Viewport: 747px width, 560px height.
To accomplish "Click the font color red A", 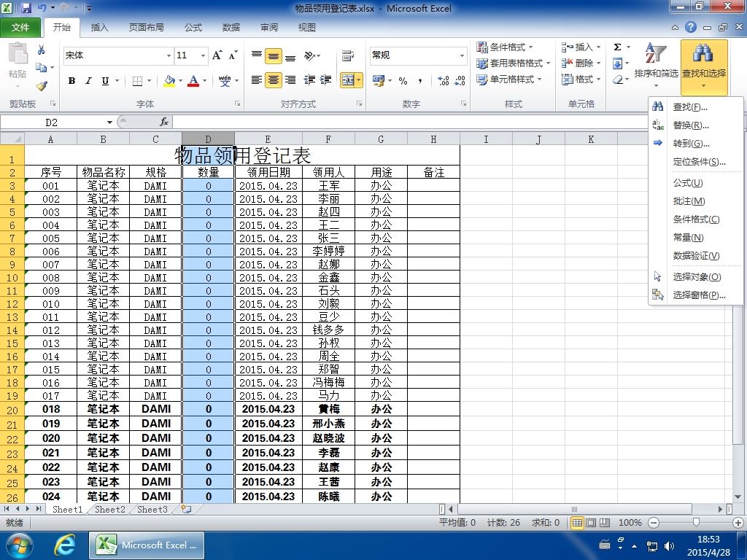I will [x=193, y=81].
